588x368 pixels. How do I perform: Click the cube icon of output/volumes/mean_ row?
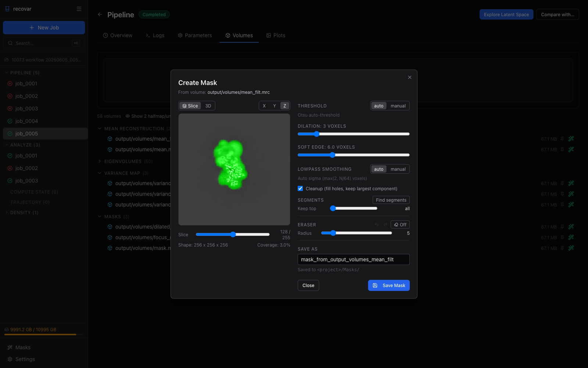pyautogui.click(x=110, y=139)
